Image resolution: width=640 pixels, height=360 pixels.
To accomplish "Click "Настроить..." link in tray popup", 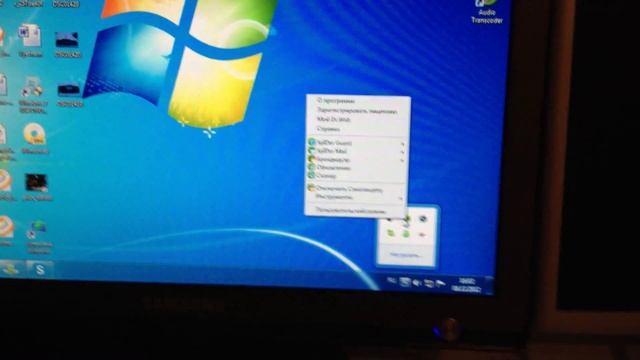I will 405,255.
